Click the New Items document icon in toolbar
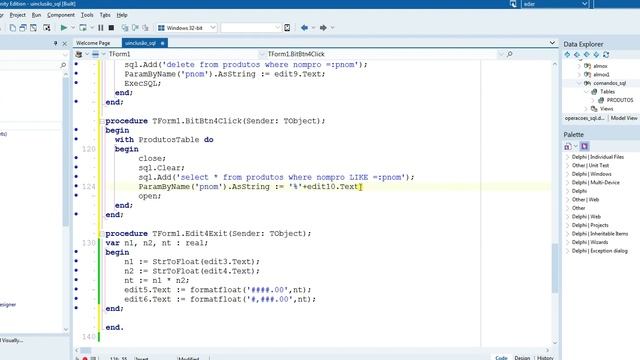Viewport: 640px width, 360px height. [x=13, y=28]
